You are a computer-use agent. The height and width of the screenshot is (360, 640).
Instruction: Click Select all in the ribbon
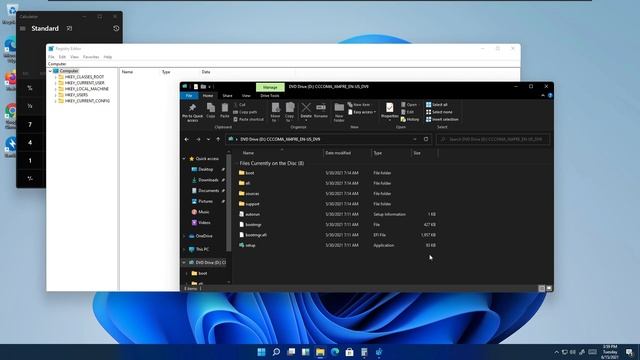click(436, 105)
